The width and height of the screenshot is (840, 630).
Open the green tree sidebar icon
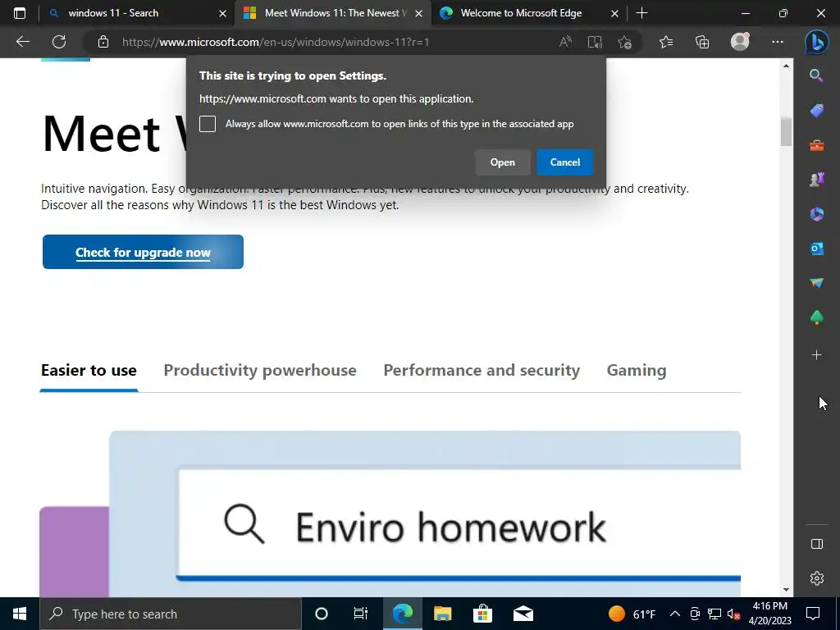816,317
